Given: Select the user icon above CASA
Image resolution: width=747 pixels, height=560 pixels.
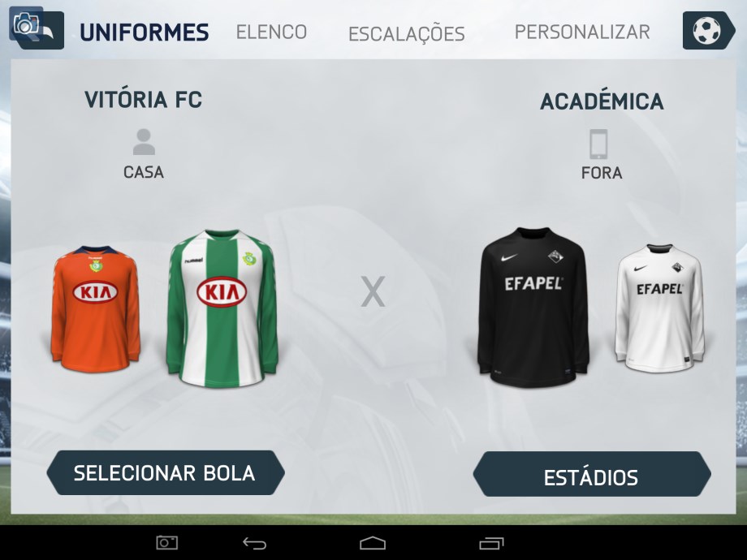Looking at the screenshot, I should (x=144, y=142).
